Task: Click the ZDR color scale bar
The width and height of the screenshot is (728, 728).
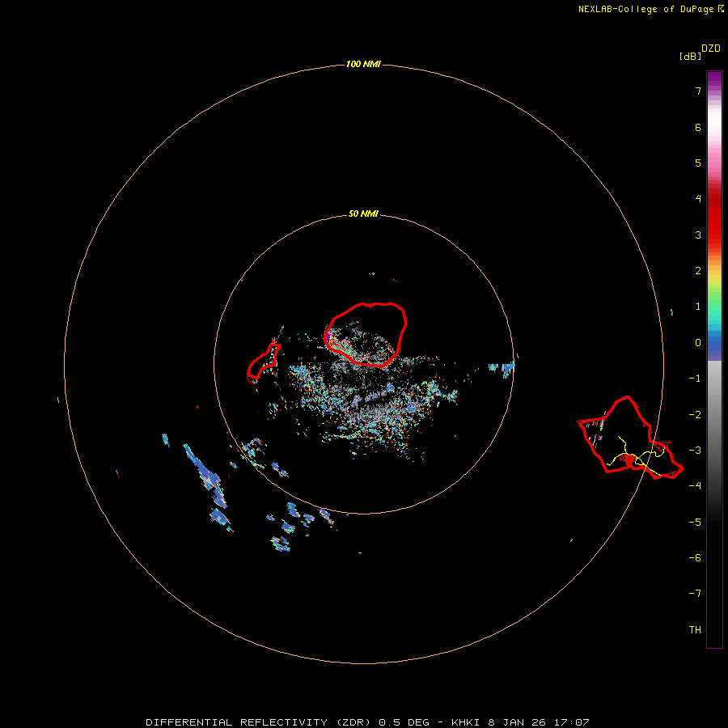Action: 714,359
